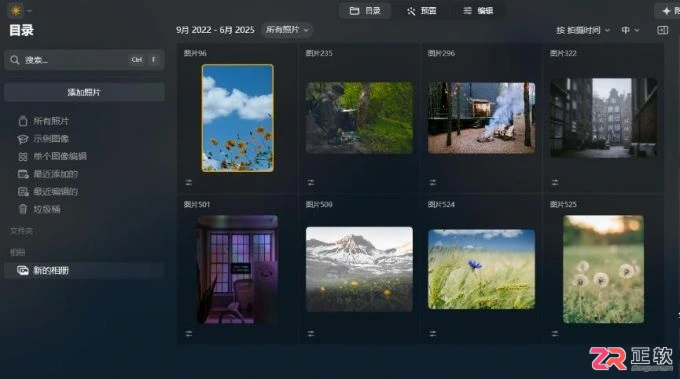Click the 图片96 label
The width and height of the screenshot is (680, 379).
pyautogui.click(x=195, y=53)
